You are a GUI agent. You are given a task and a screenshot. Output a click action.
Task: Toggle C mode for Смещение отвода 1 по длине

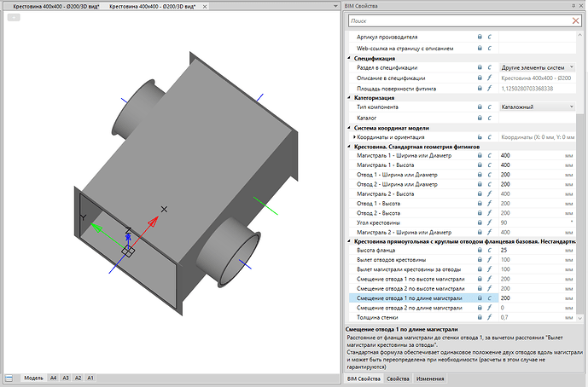[489, 298]
